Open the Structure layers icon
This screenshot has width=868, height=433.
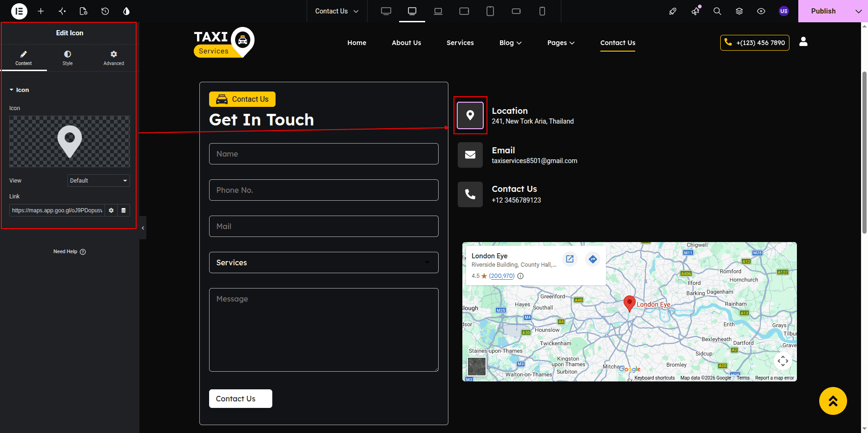(x=739, y=11)
